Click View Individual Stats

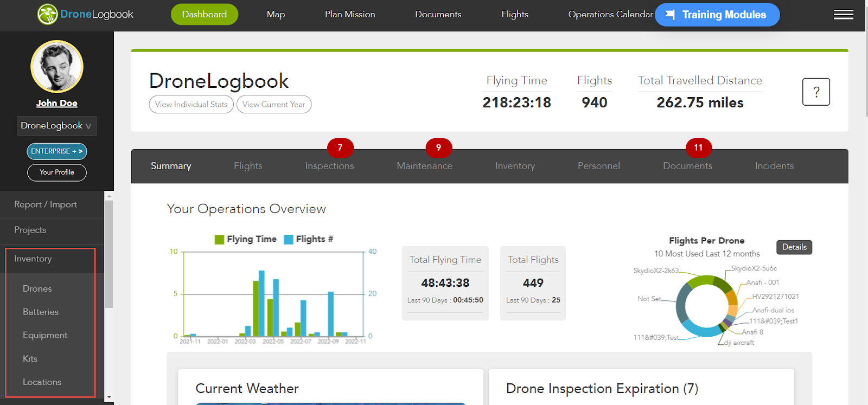[192, 105]
